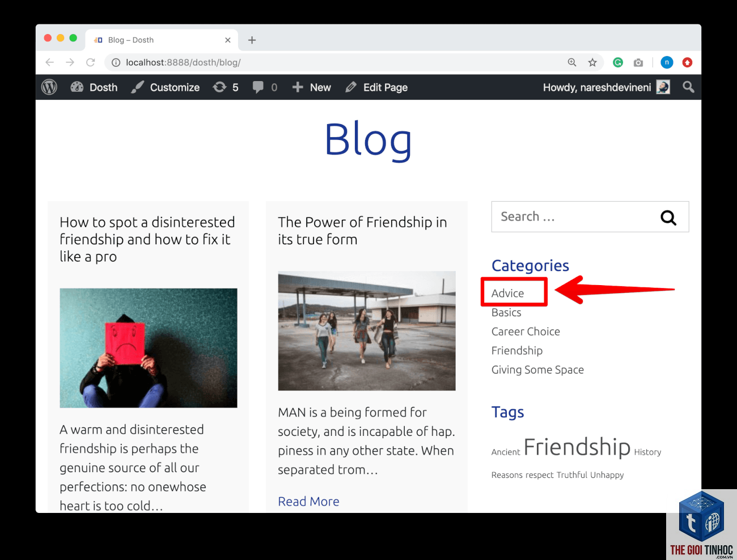
Task: Open the WordPress logo menu
Action: pyautogui.click(x=49, y=87)
